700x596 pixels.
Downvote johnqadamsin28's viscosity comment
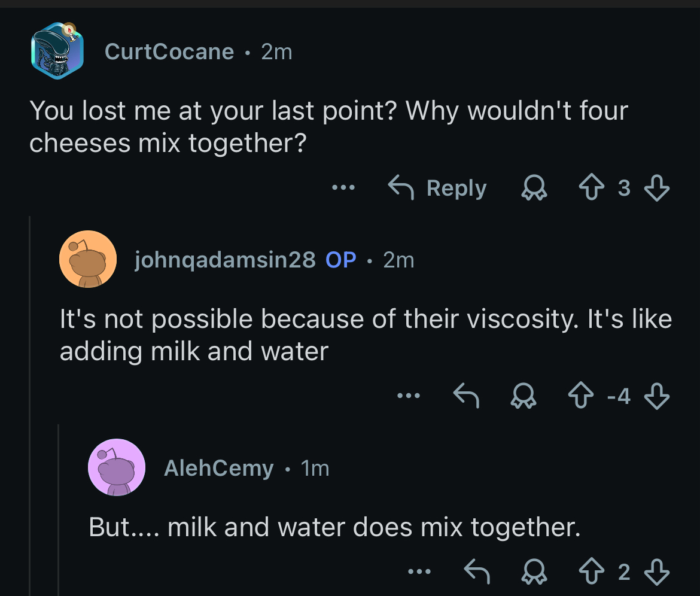click(x=656, y=396)
